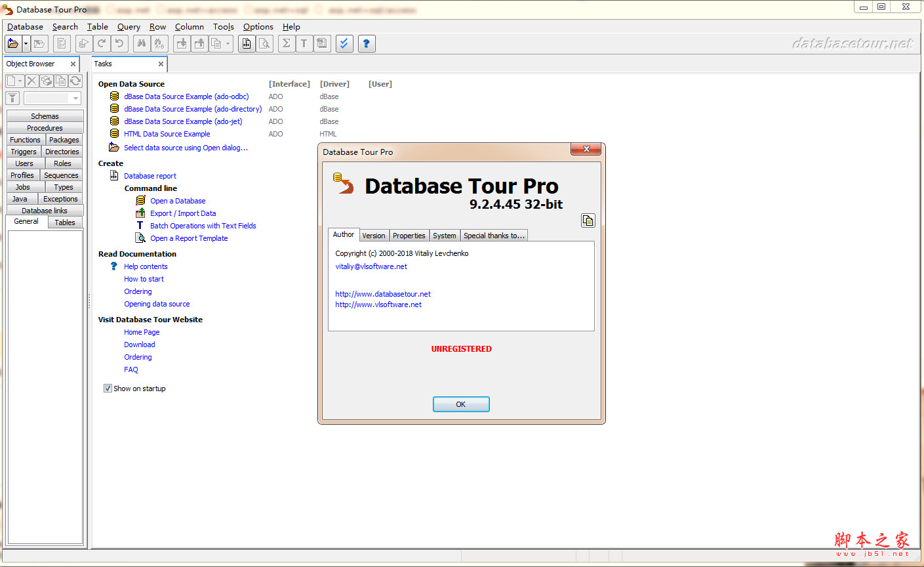Click the T text-fields toolbar icon
Screen dimensions: 924x567
(304, 44)
